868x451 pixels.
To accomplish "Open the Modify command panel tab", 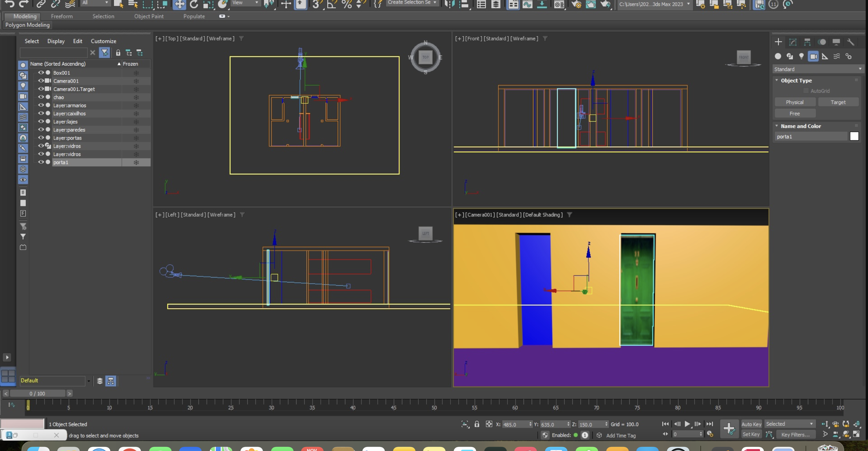I will (x=793, y=42).
